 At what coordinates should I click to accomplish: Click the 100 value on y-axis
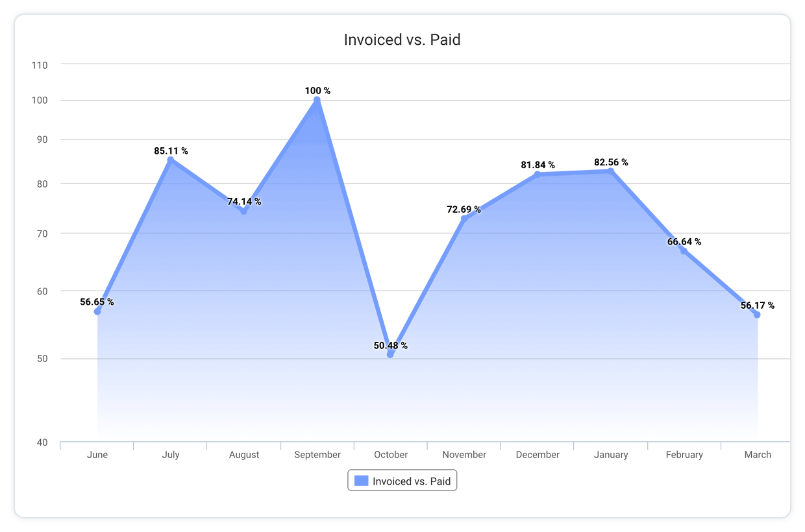[40, 101]
